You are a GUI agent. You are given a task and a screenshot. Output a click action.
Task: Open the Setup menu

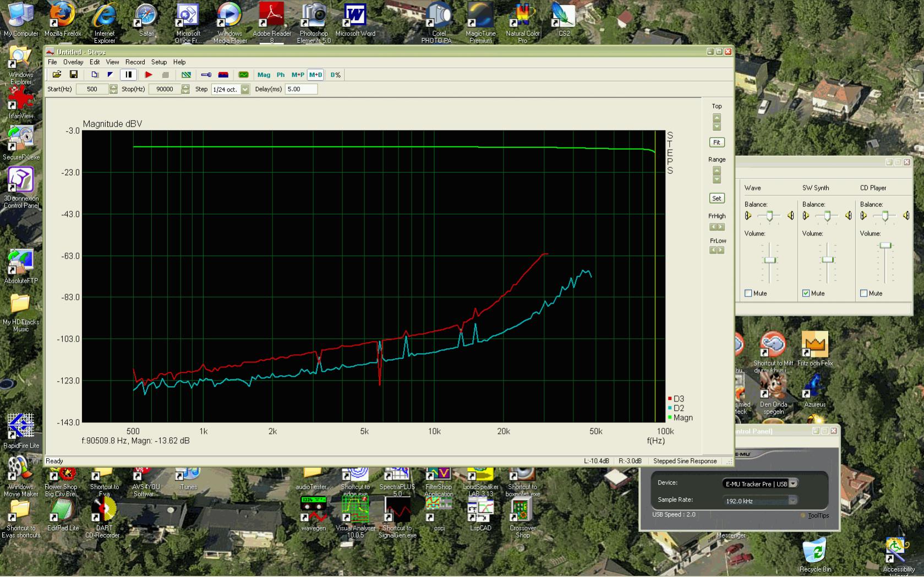159,62
